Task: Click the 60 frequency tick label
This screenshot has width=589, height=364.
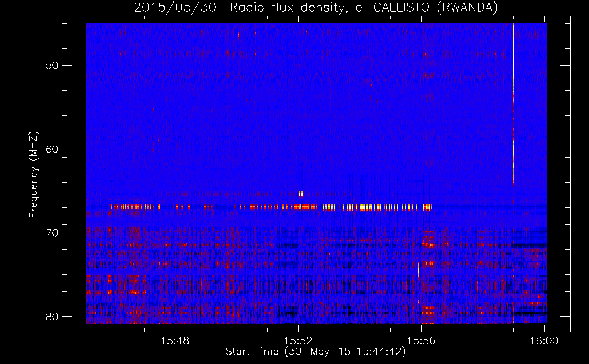Action: [52, 149]
